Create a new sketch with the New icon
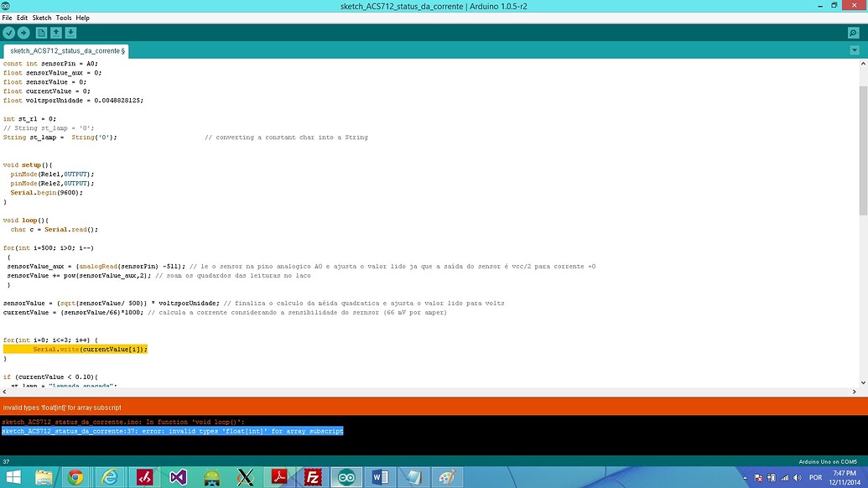The image size is (868, 488). point(40,32)
